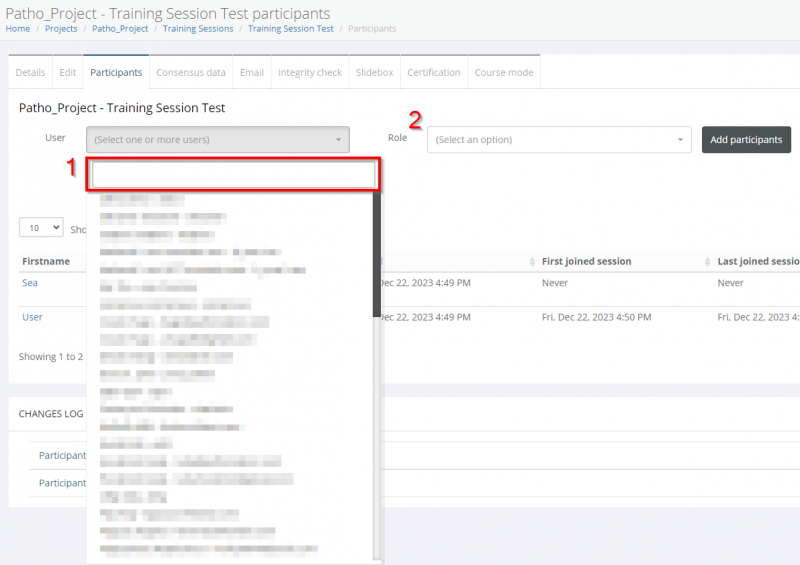Image resolution: width=800 pixels, height=565 pixels.
Task: Open the User multi-select dropdown
Action: point(218,140)
